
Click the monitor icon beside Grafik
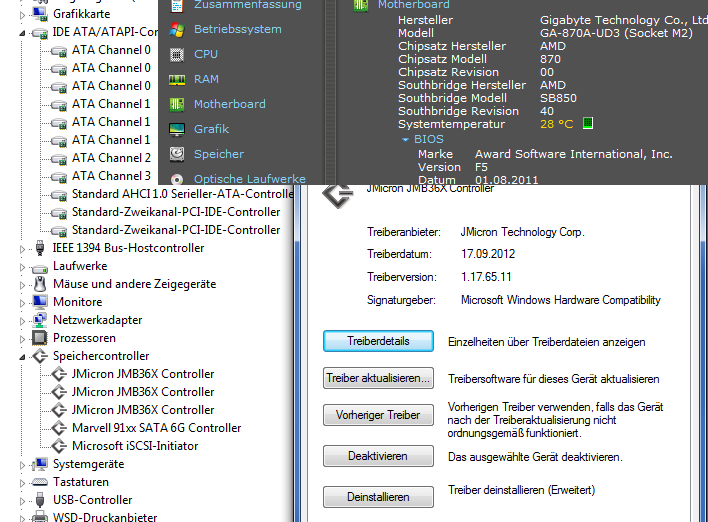177,130
